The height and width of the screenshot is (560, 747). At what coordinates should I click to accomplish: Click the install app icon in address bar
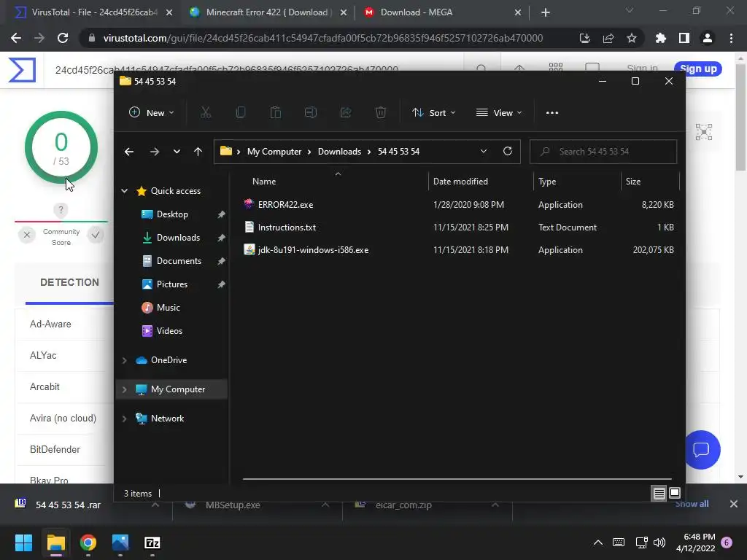[x=584, y=38]
